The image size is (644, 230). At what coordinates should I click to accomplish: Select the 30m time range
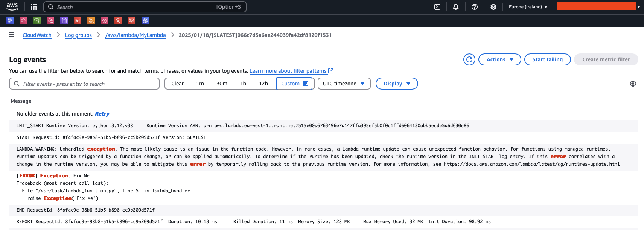(222, 84)
